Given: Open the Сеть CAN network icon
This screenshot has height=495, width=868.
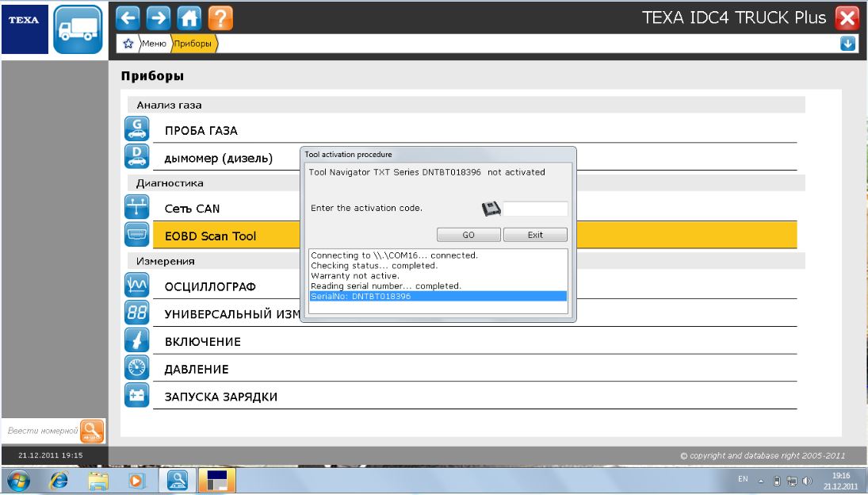Looking at the screenshot, I should click(x=137, y=208).
